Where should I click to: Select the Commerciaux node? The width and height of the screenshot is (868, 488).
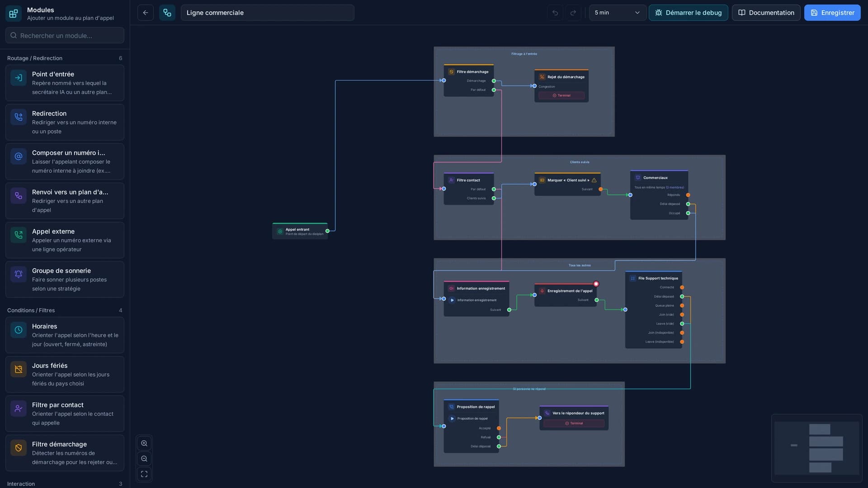(x=659, y=195)
